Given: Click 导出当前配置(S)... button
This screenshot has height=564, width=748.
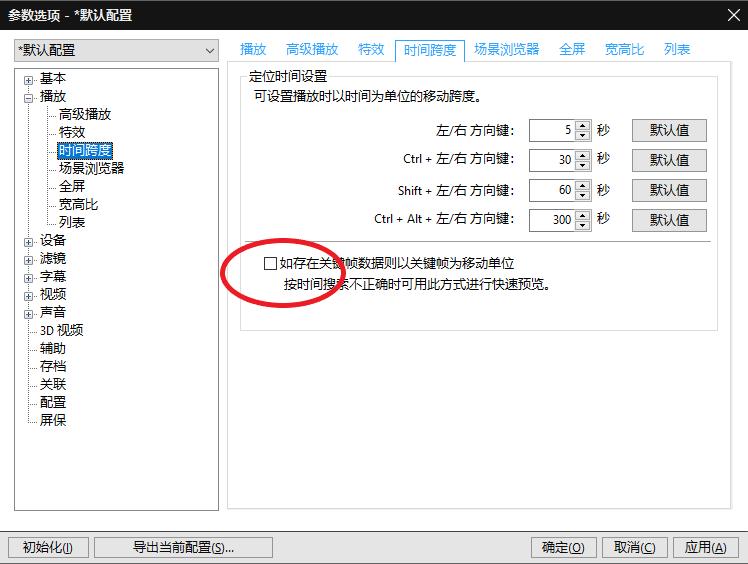Looking at the screenshot, I should tap(183, 547).
